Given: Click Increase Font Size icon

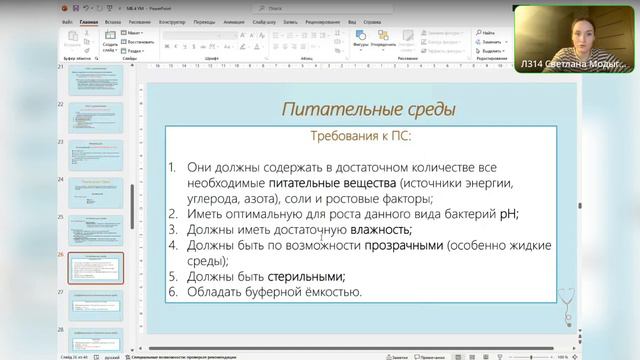Looking at the screenshot, I should click(242, 36).
